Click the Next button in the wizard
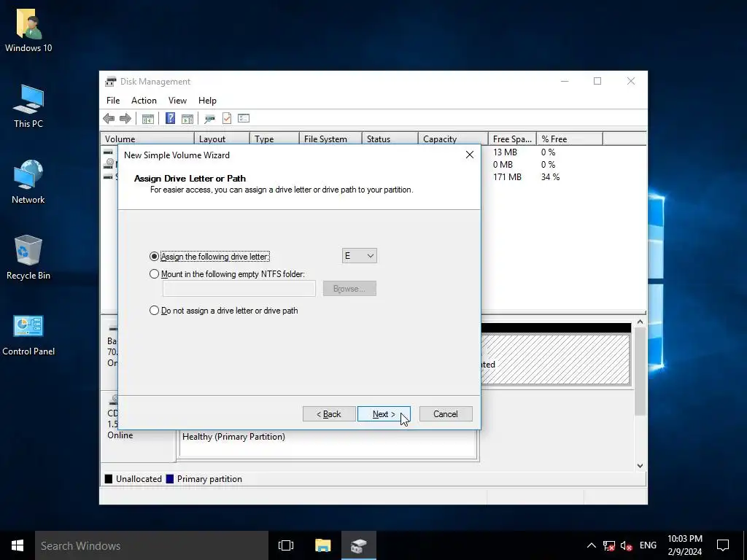The height and width of the screenshot is (560, 747). (x=384, y=414)
